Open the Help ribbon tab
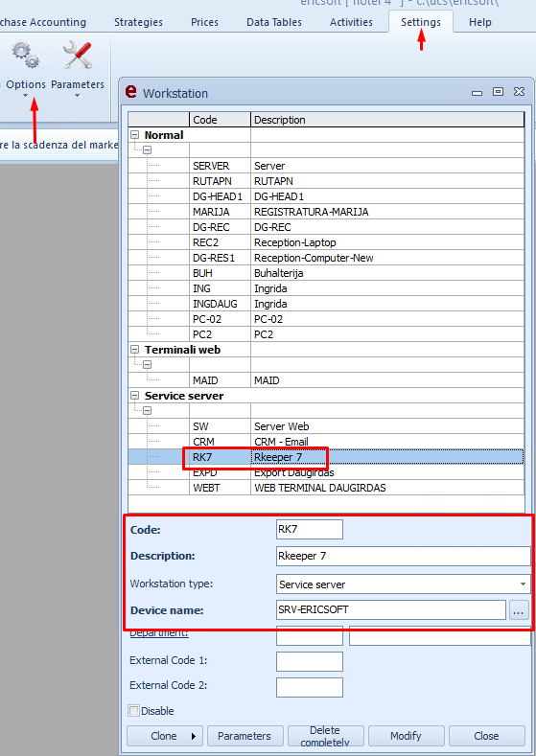Screen dimensions: 536x756 point(480,22)
